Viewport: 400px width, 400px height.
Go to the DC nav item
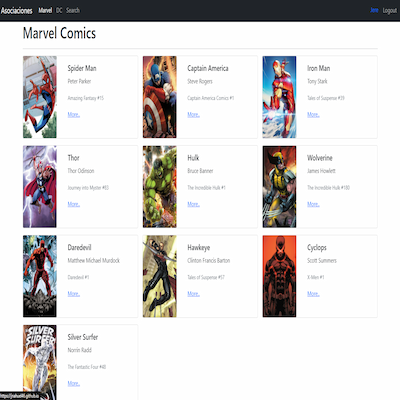tap(59, 10)
